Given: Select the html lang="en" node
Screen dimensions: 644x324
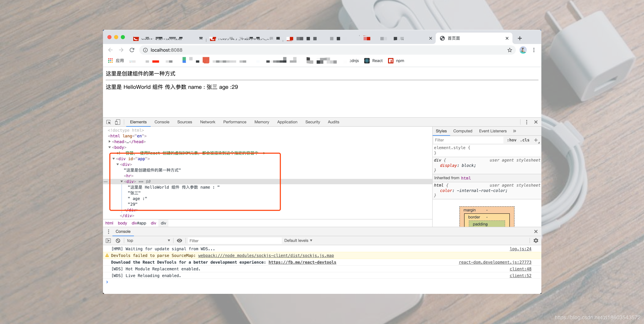Looking at the screenshot, I should click(127, 136).
